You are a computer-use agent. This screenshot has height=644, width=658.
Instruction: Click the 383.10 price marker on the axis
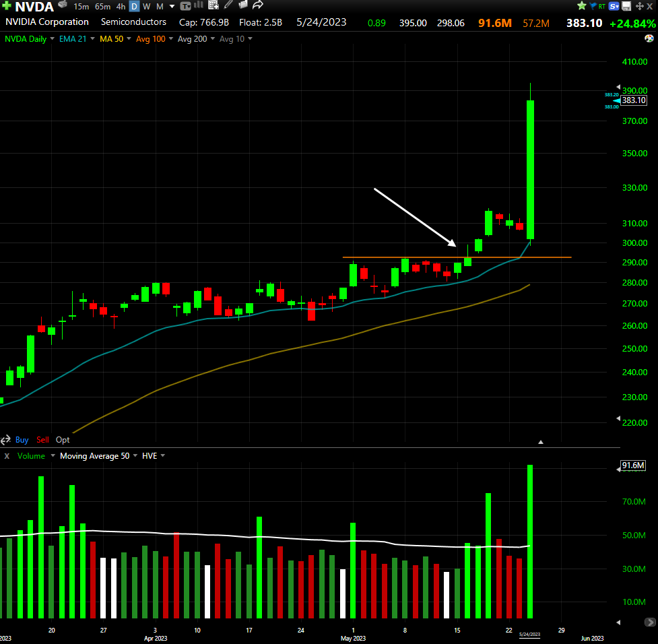634,100
